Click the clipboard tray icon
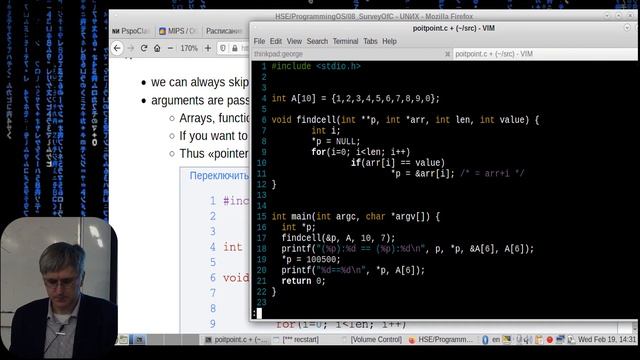Screen dimensions: 640x360 pyautogui.click(x=538, y=340)
